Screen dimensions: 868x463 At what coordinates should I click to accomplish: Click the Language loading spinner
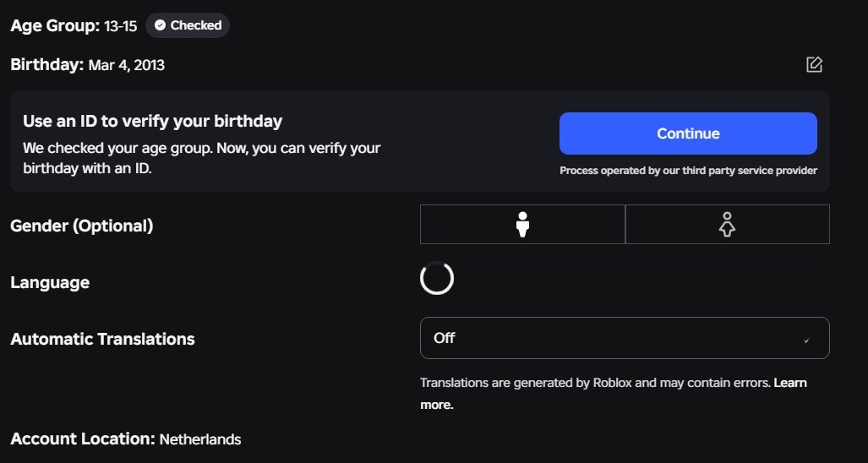click(437, 278)
